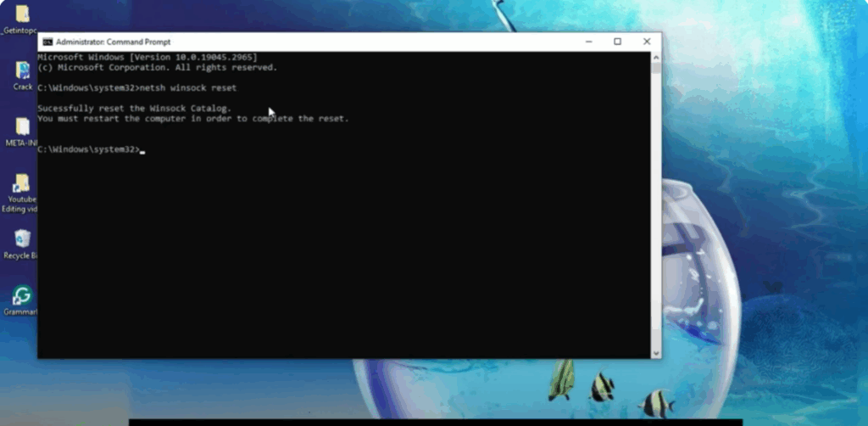Open the Youtube Editing video shortcut
This screenshot has height=426, width=868.
(21, 184)
